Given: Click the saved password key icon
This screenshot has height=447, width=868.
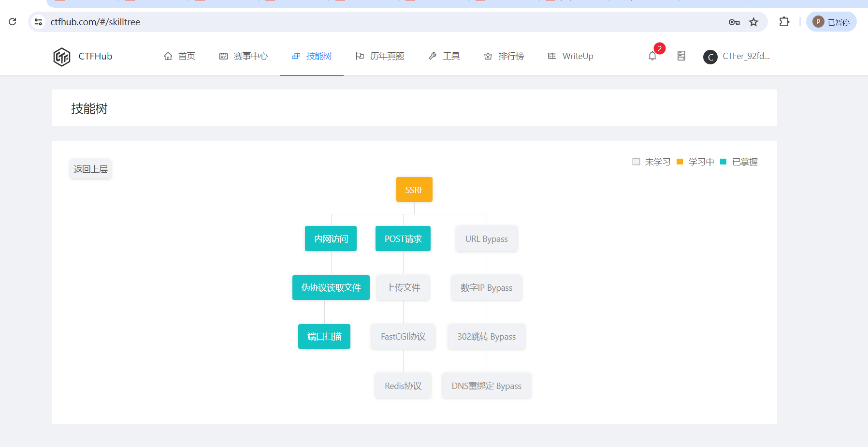Looking at the screenshot, I should 734,22.
